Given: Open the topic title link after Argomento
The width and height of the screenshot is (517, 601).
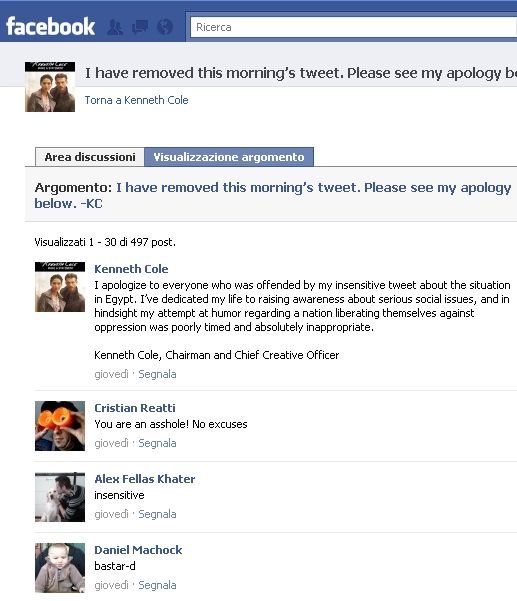Looking at the screenshot, I should [x=273, y=195].
